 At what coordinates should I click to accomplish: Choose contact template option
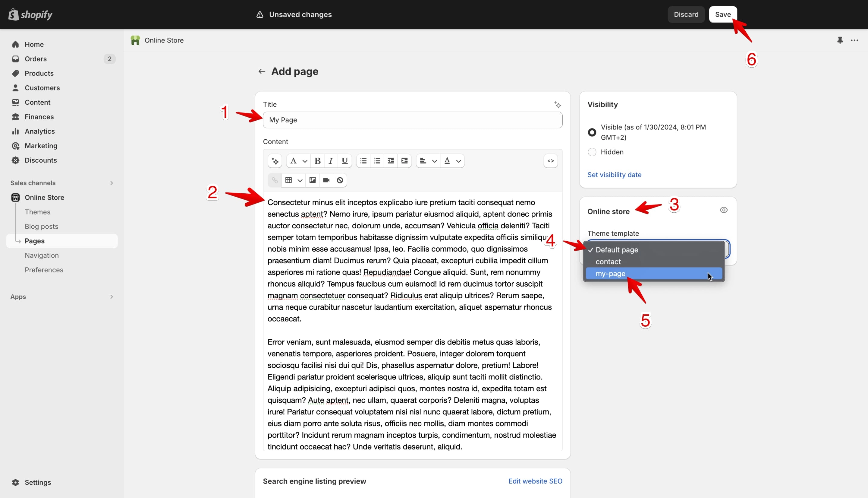tap(654, 262)
